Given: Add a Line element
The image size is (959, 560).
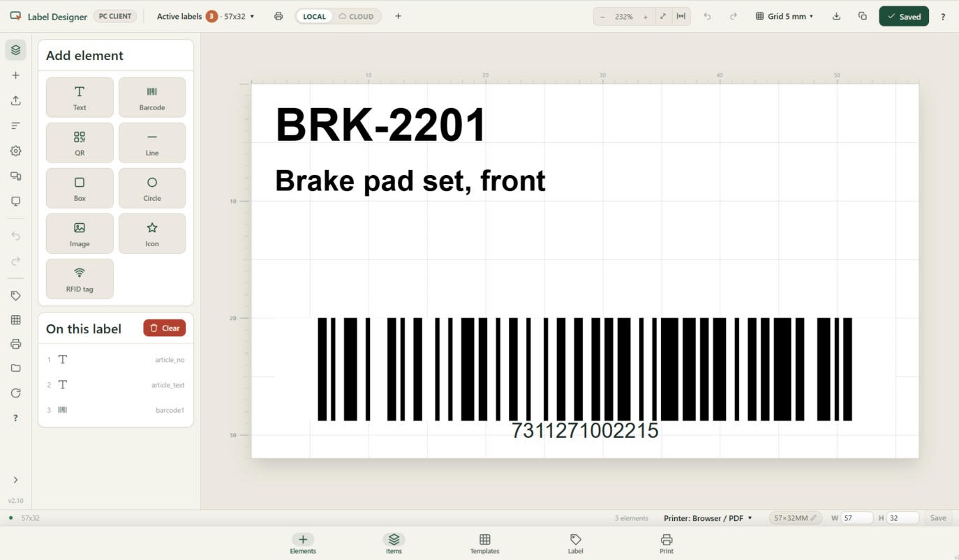Looking at the screenshot, I should tap(152, 143).
